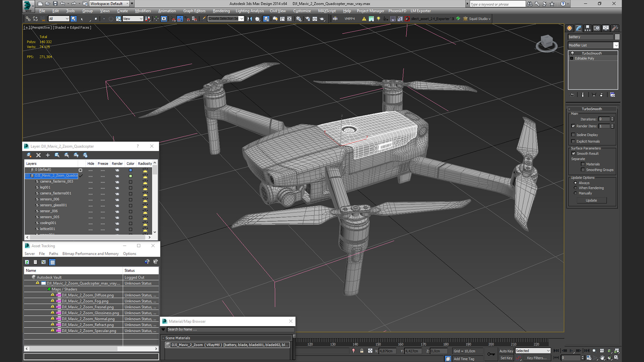The height and width of the screenshot is (362, 644).
Task: Go to Start of animation
Action: (556, 351)
